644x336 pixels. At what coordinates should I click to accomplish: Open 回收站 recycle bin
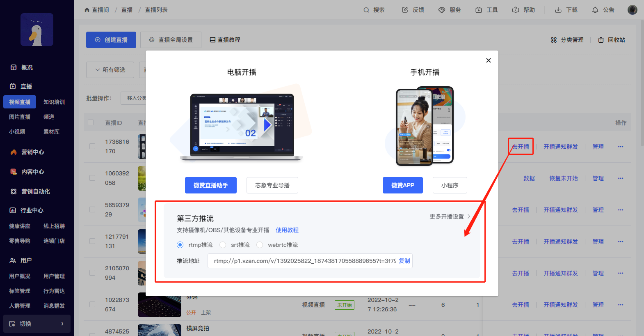[x=612, y=40]
